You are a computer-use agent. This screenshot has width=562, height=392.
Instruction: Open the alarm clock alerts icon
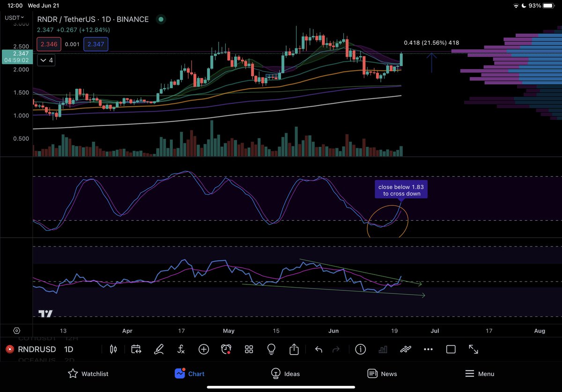coord(226,349)
